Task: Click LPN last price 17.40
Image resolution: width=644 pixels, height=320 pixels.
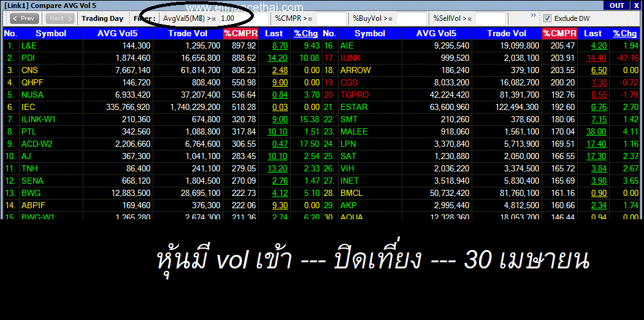Action: (596, 144)
